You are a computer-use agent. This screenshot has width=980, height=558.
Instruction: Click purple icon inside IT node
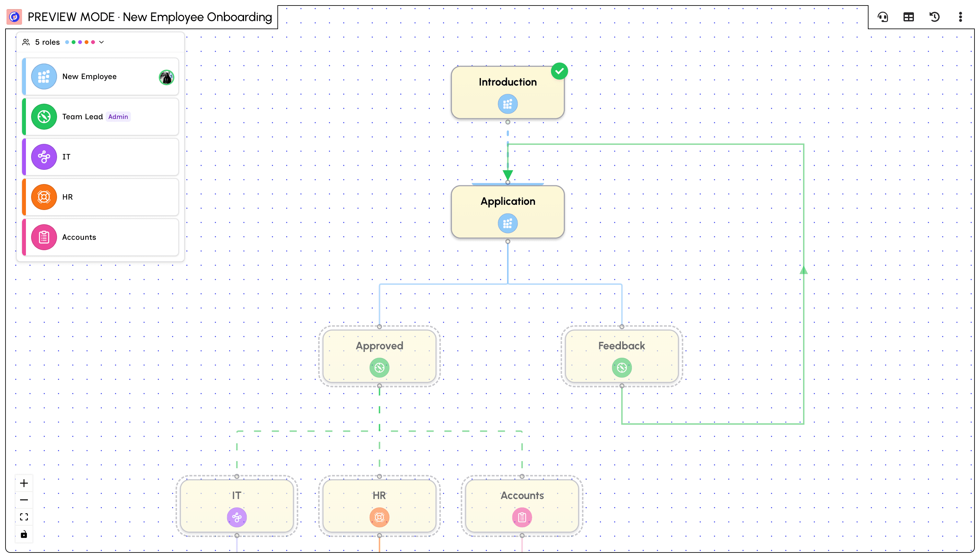pyautogui.click(x=237, y=517)
